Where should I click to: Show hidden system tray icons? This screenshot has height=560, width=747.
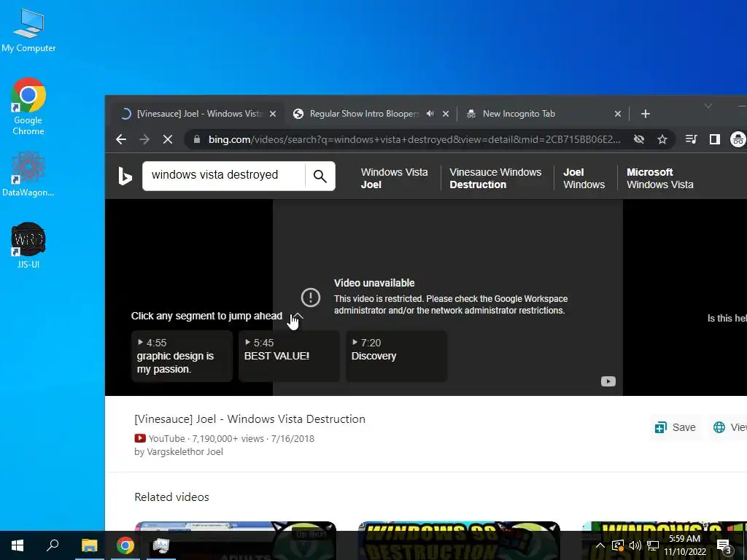click(x=600, y=545)
